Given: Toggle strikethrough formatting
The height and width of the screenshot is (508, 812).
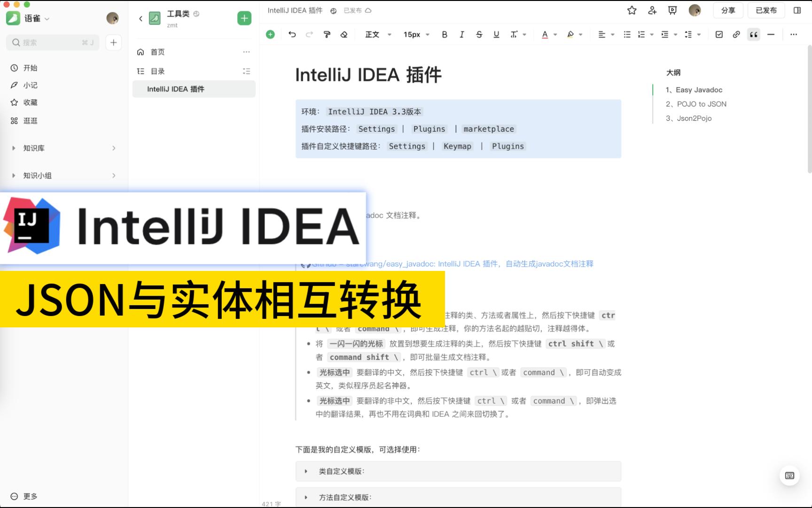Looking at the screenshot, I should [x=479, y=34].
